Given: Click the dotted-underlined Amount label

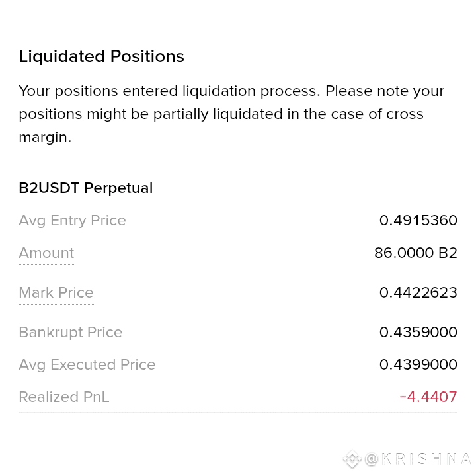Looking at the screenshot, I should [46, 253].
